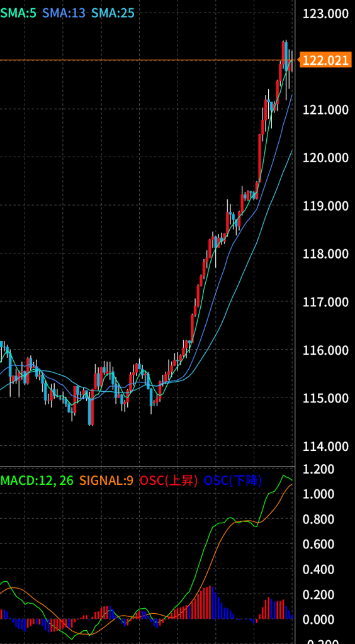Click the 123.000 price axis label

(x=325, y=14)
